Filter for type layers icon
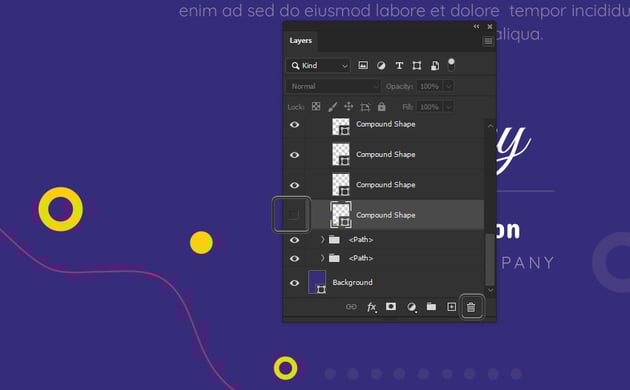The width and height of the screenshot is (630, 390). (x=399, y=65)
